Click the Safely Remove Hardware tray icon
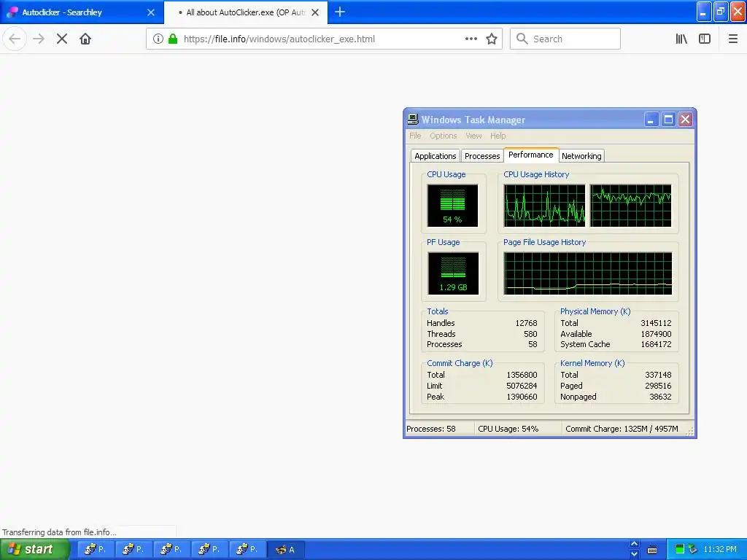 pos(693,550)
